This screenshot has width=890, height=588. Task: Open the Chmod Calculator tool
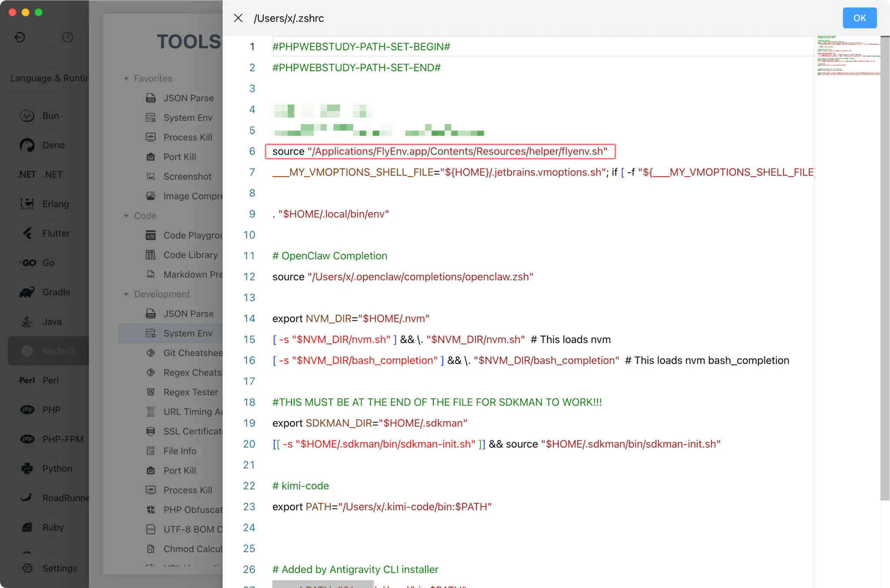183,549
